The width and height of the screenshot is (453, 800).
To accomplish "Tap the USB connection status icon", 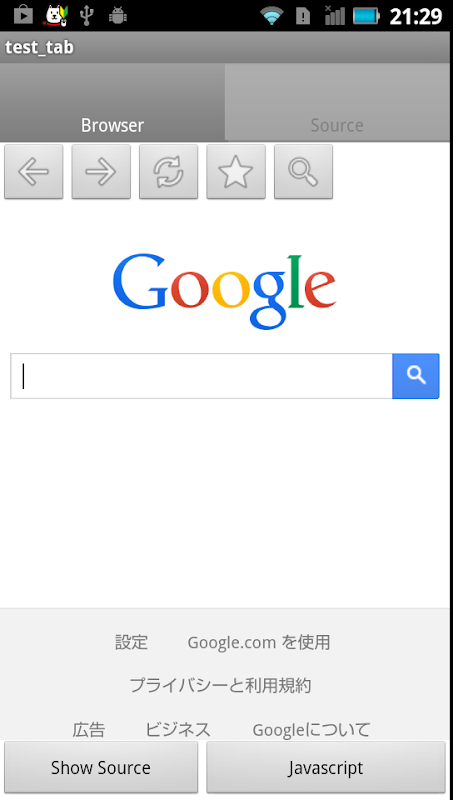I will click(x=87, y=15).
